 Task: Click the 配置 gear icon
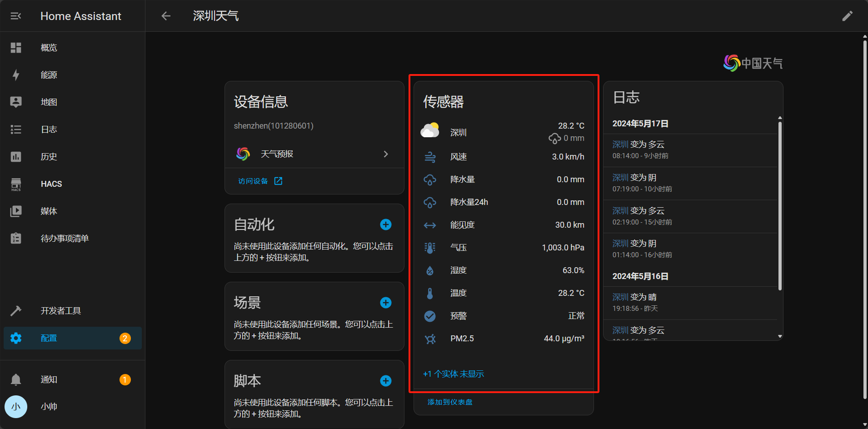pos(16,338)
